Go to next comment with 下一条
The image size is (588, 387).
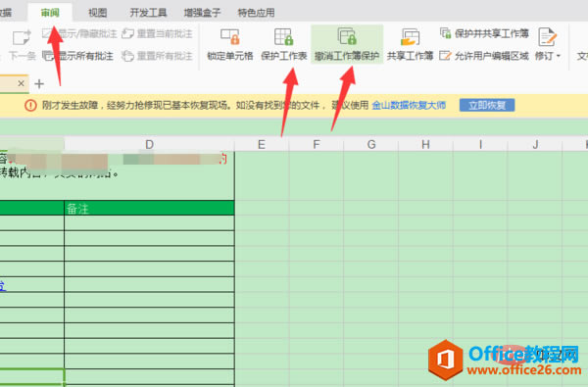(22, 45)
